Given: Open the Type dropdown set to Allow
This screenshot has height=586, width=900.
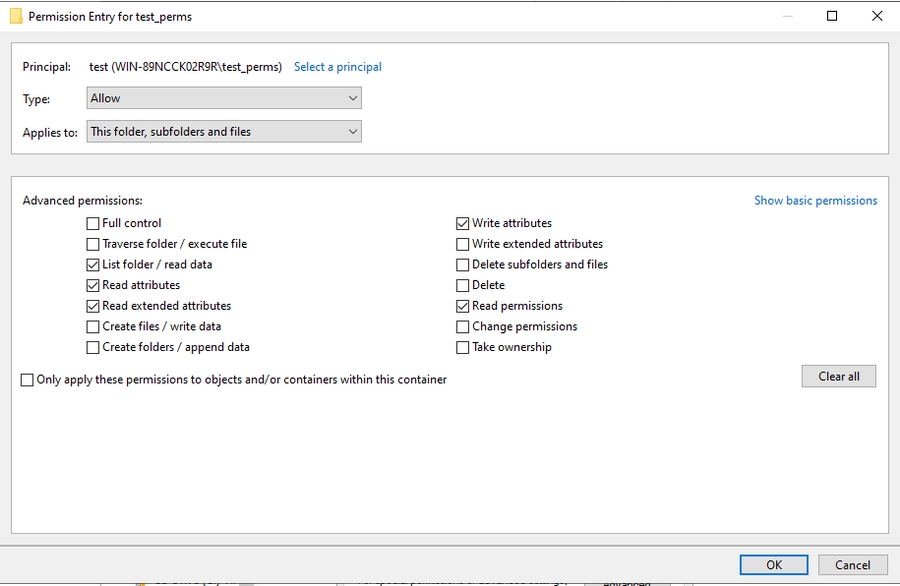Looking at the screenshot, I should tap(224, 98).
